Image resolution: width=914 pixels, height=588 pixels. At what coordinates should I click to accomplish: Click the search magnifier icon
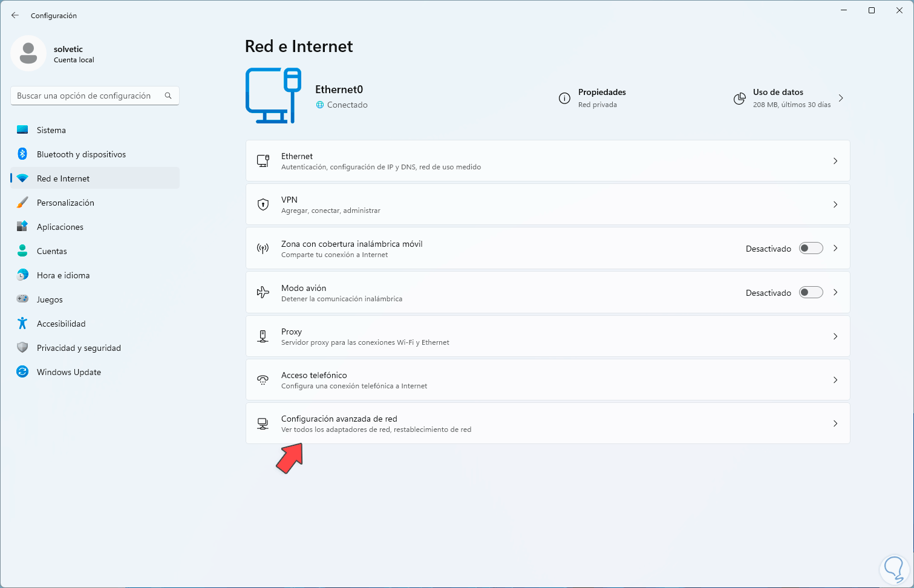[168, 96]
